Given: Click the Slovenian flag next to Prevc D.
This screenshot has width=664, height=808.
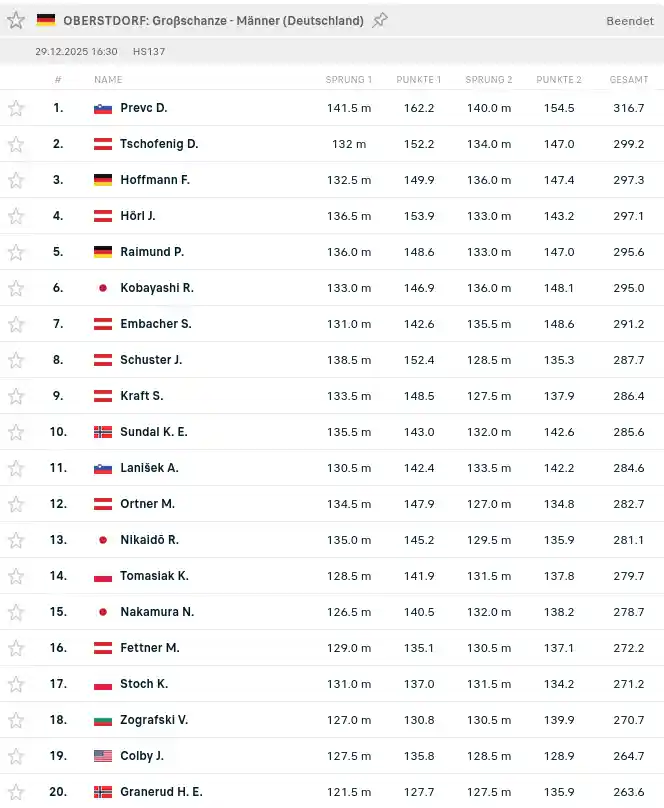Looking at the screenshot, I should 103,108.
